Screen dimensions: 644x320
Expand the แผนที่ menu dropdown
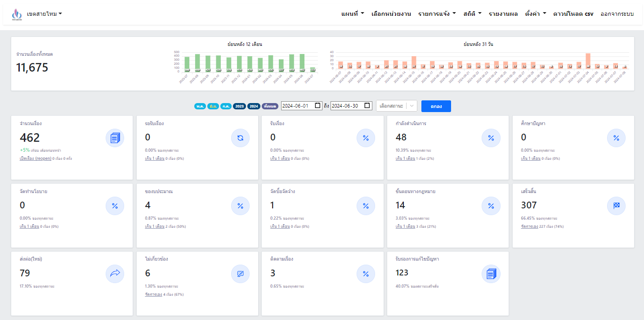pyautogui.click(x=353, y=14)
